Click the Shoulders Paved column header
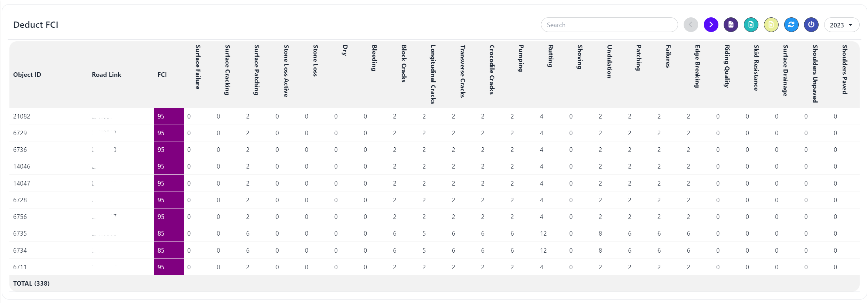 (x=844, y=69)
